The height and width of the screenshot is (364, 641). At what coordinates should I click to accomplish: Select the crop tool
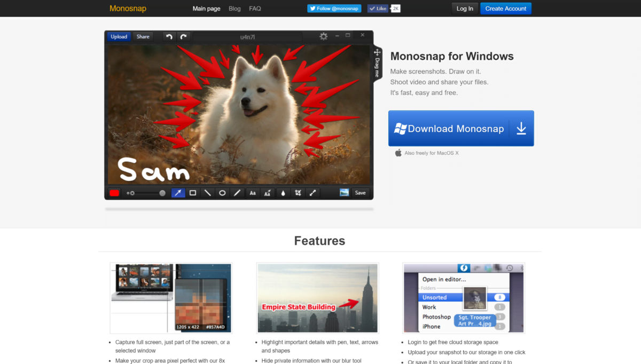coord(298,193)
